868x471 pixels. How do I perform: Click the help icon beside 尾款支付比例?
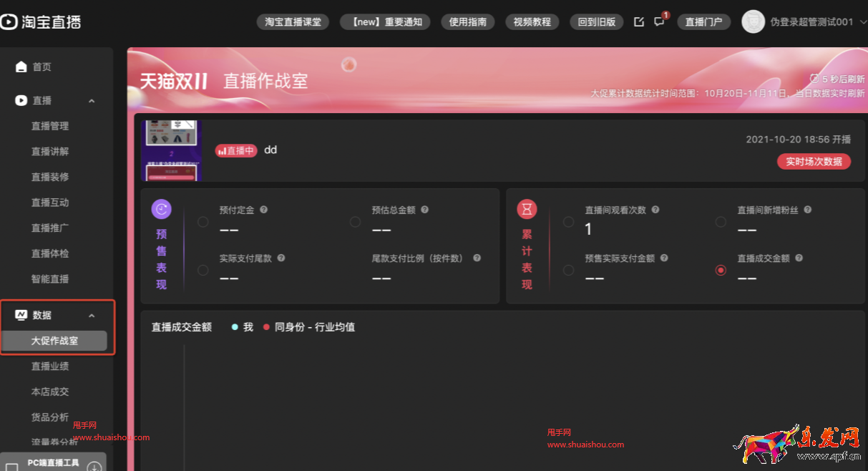click(477, 258)
